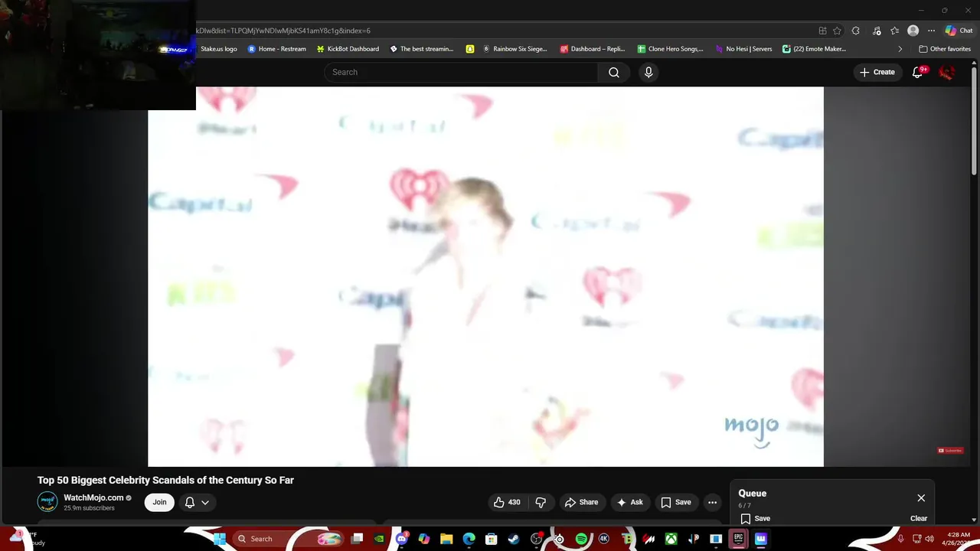
Task: Open the Copilot app from the taskbar
Action: tap(424, 539)
